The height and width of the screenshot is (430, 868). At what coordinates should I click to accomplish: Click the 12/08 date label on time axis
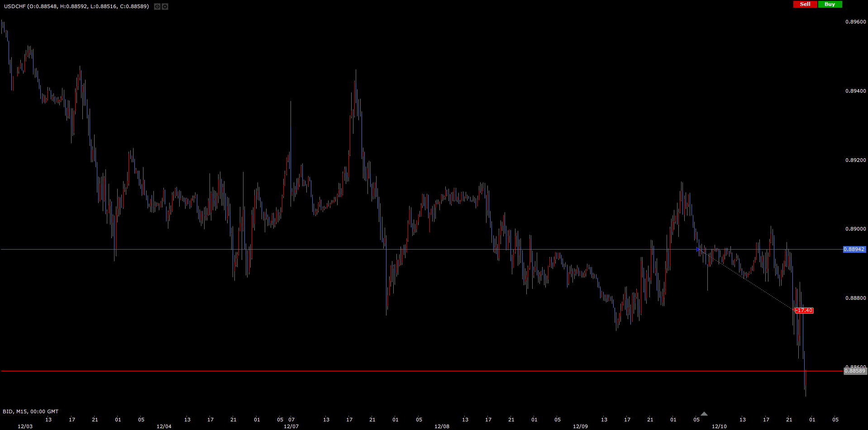pos(442,426)
